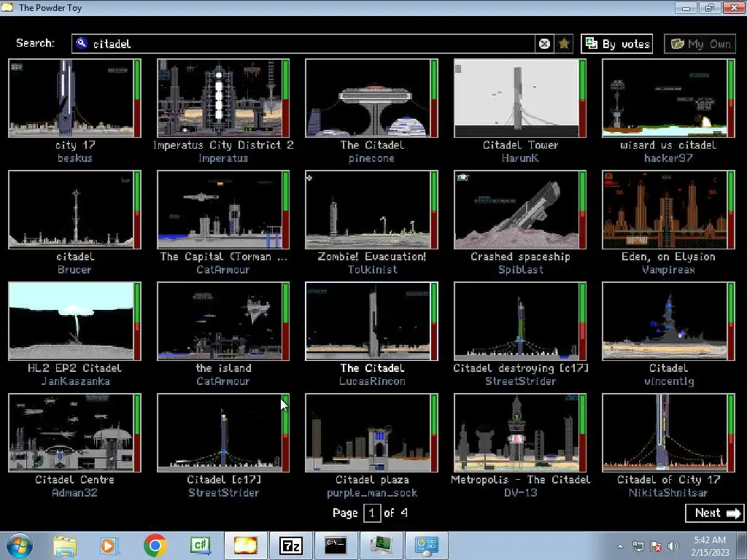
Task: Open the Citadel plaza thumbnail
Action: (x=368, y=432)
